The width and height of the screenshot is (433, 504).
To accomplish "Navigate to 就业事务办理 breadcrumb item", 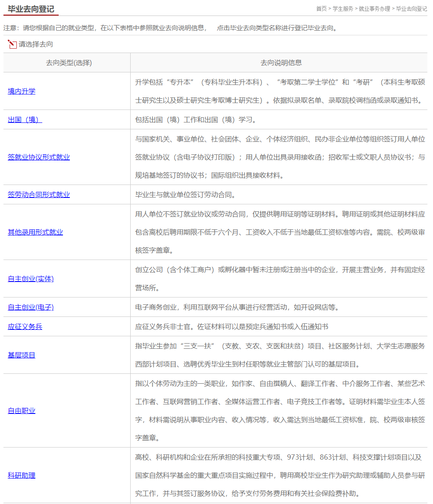I will (x=374, y=9).
